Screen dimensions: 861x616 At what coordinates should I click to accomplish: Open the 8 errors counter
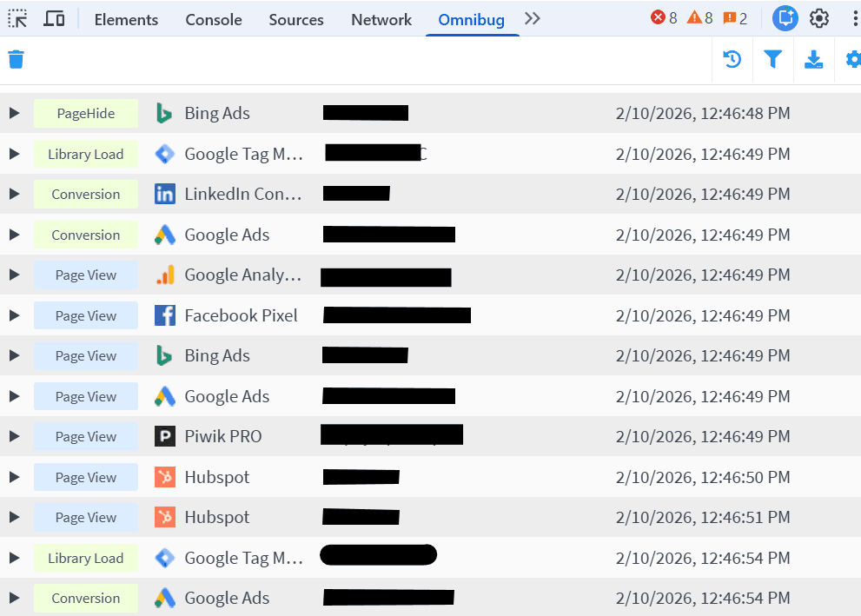tap(663, 18)
